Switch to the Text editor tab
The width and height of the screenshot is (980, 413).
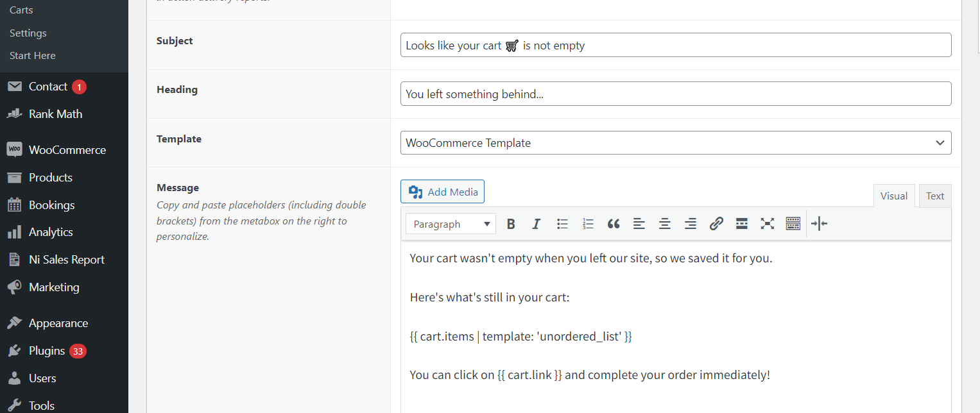pyautogui.click(x=934, y=196)
